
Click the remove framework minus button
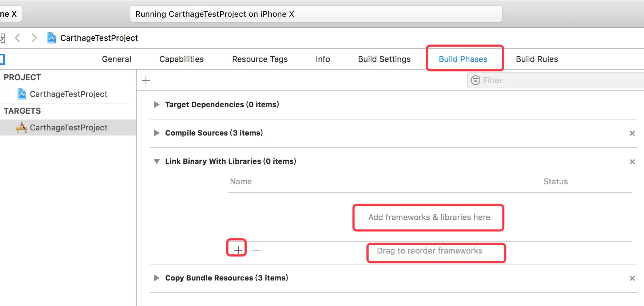point(257,250)
